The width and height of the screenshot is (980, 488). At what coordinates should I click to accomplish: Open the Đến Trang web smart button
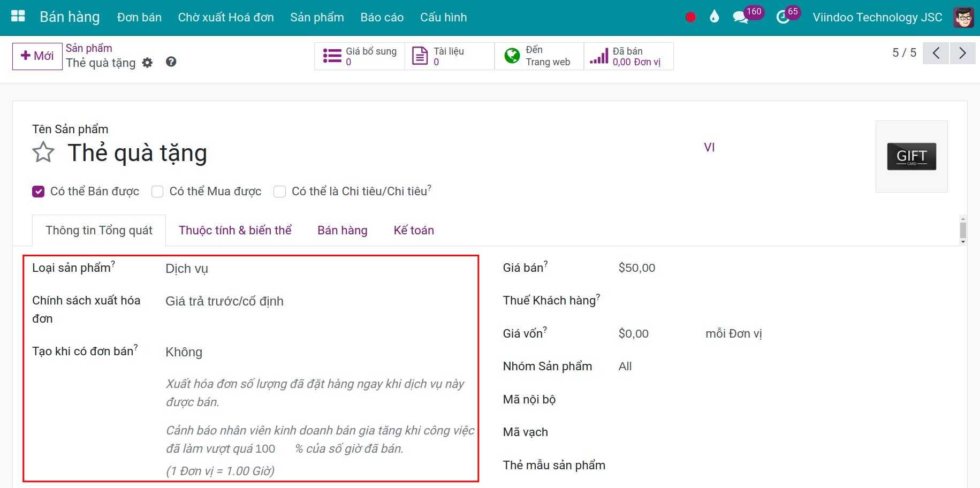tap(538, 55)
